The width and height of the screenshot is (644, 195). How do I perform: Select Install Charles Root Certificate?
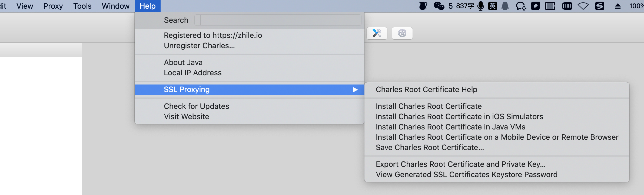click(x=429, y=106)
